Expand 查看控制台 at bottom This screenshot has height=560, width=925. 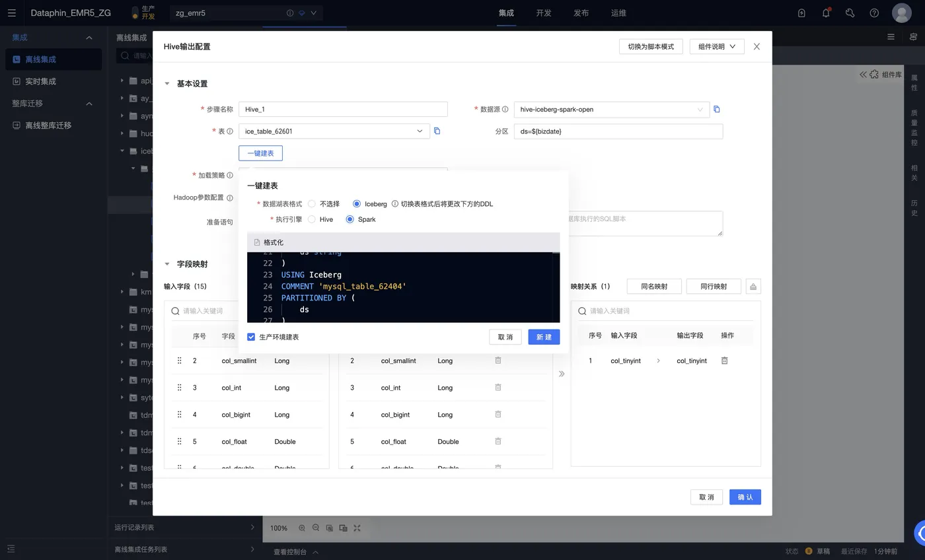point(296,551)
